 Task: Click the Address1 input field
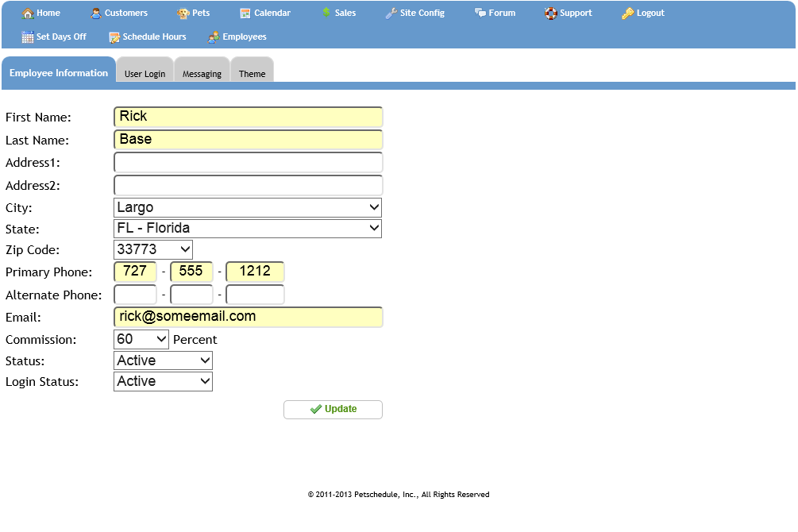point(249,163)
